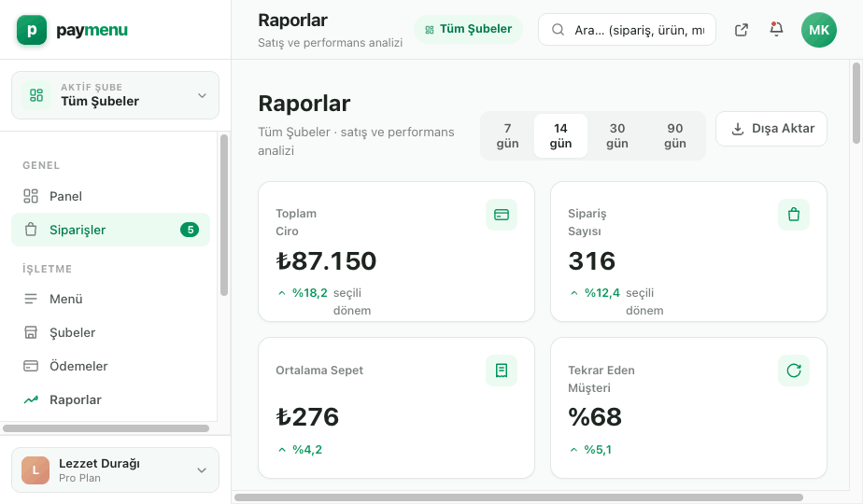Click the Menü list icon
Screen dimensions: 863x504
pos(31,299)
